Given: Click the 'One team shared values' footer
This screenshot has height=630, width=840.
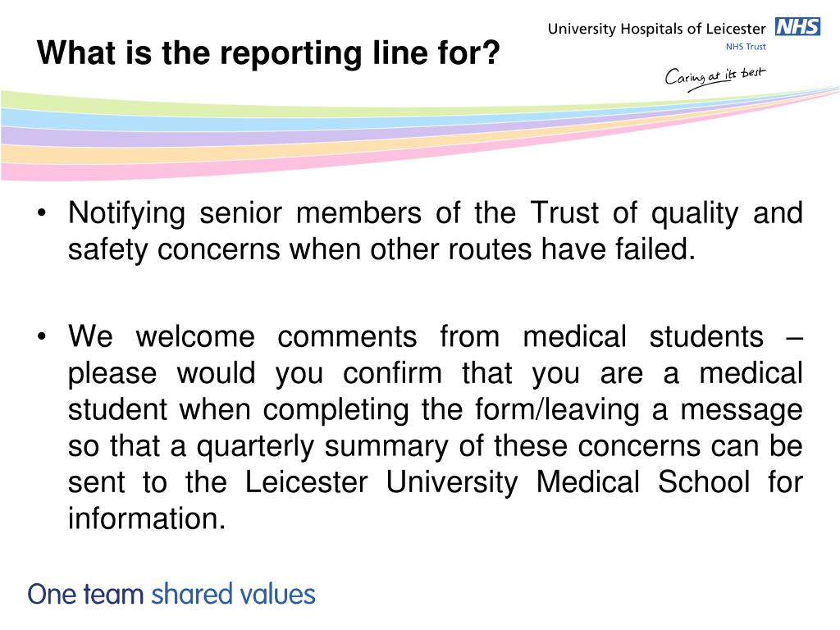Looking at the screenshot, I should point(171,594).
